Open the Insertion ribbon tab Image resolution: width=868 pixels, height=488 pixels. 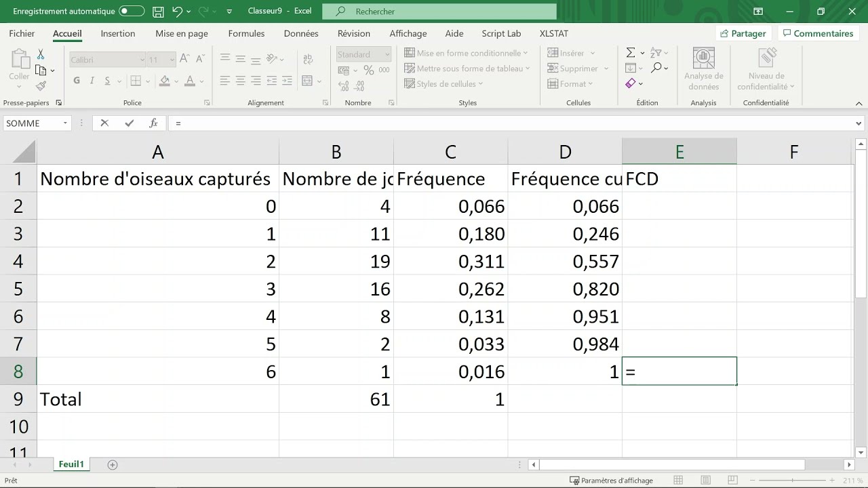(118, 33)
